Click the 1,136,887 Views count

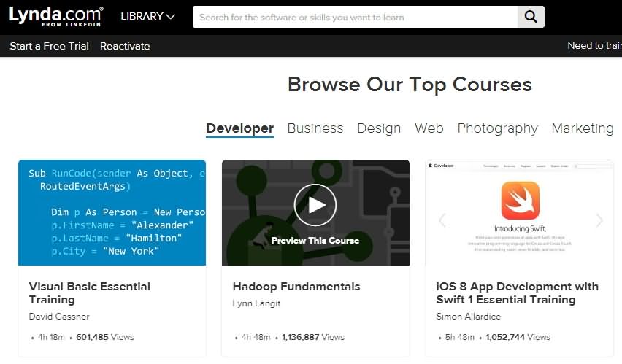(x=313, y=337)
